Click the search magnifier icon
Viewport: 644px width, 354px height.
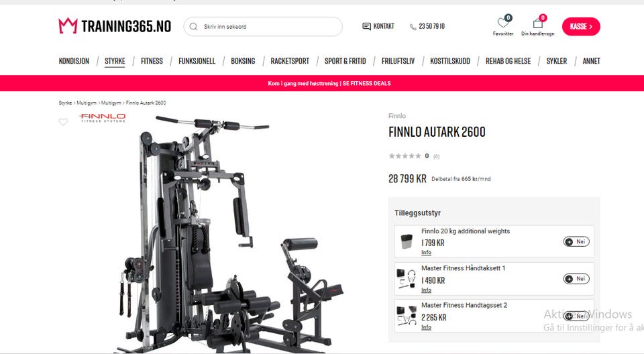(193, 27)
